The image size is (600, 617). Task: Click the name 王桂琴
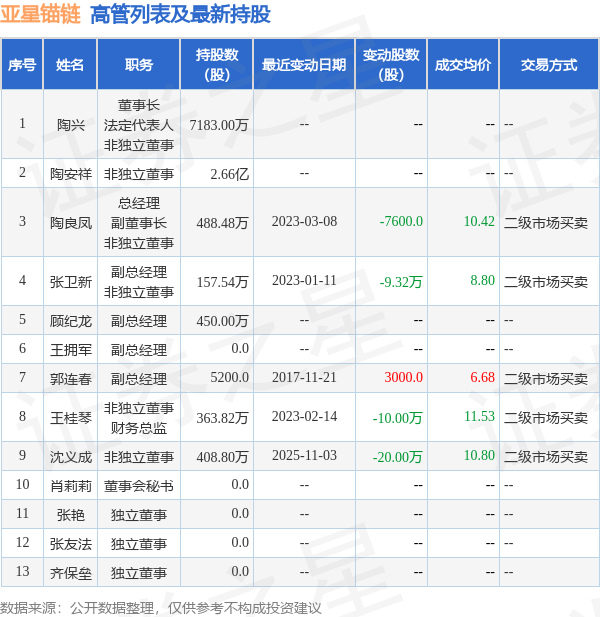tap(70, 418)
